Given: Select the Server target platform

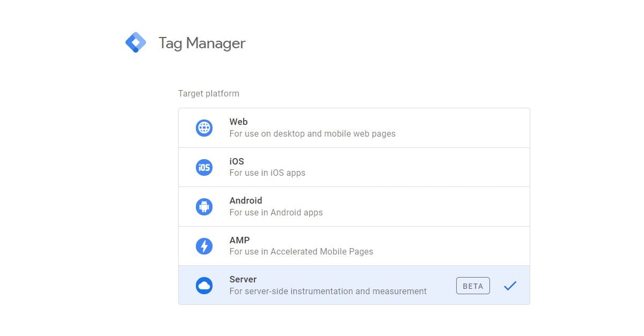Looking at the screenshot, I should pyautogui.click(x=354, y=285).
